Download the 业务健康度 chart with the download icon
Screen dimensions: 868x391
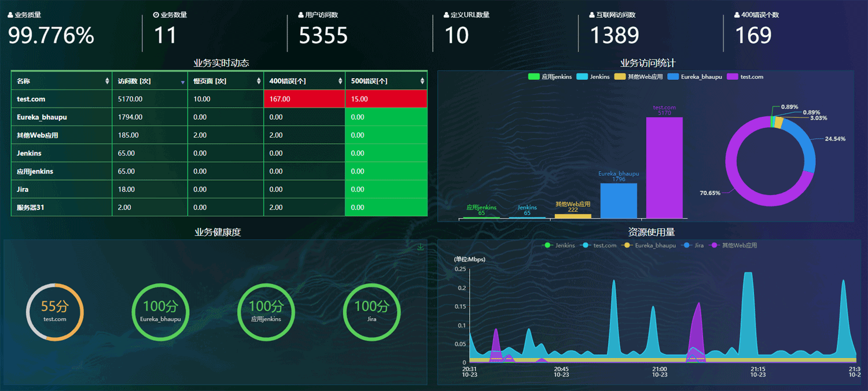click(421, 247)
